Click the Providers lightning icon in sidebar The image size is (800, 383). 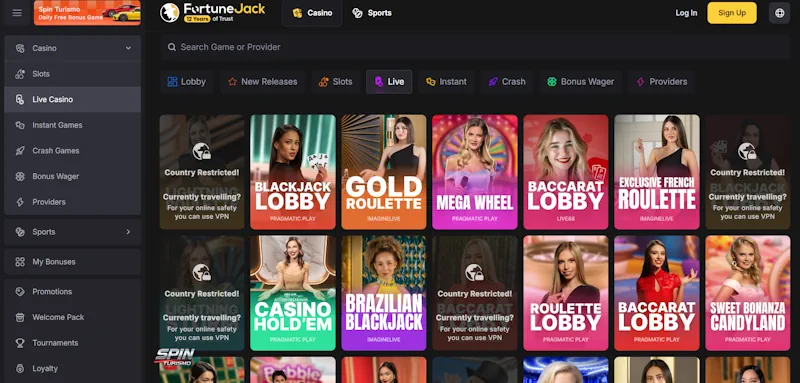[20, 202]
